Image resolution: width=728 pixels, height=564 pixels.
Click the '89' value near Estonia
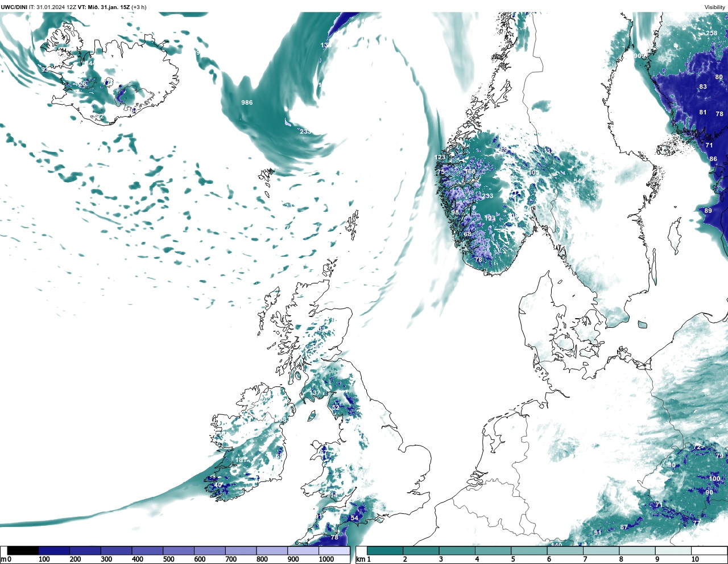coord(708,211)
